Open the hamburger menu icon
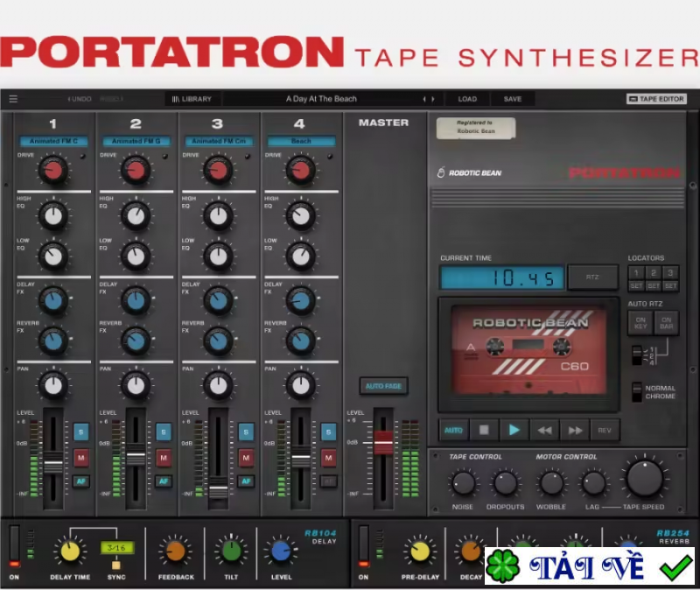This screenshot has height=590, width=700. (13, 99)
